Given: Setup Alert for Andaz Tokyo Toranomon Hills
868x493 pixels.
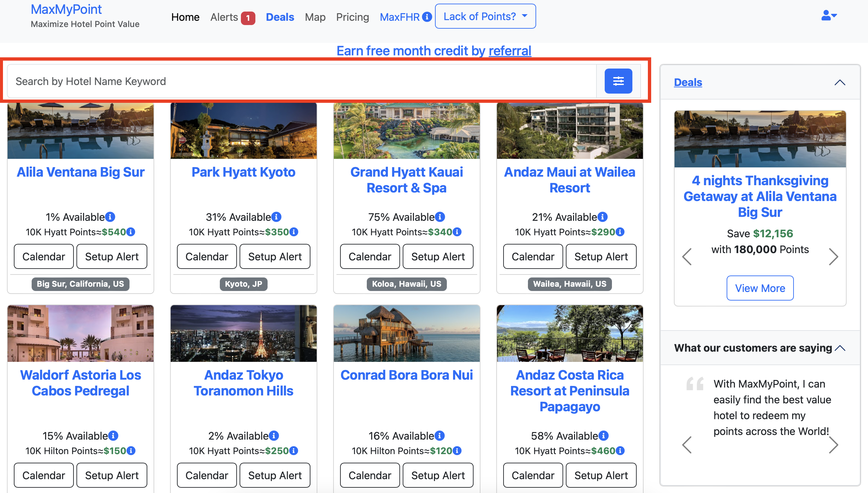Looking at the screenshot, I should click(x=275, y=475).
